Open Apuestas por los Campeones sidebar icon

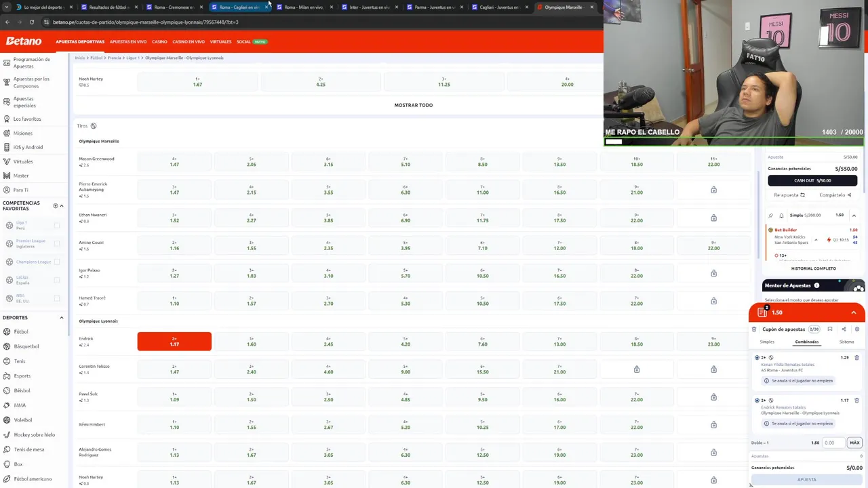[x=6, y=83]
